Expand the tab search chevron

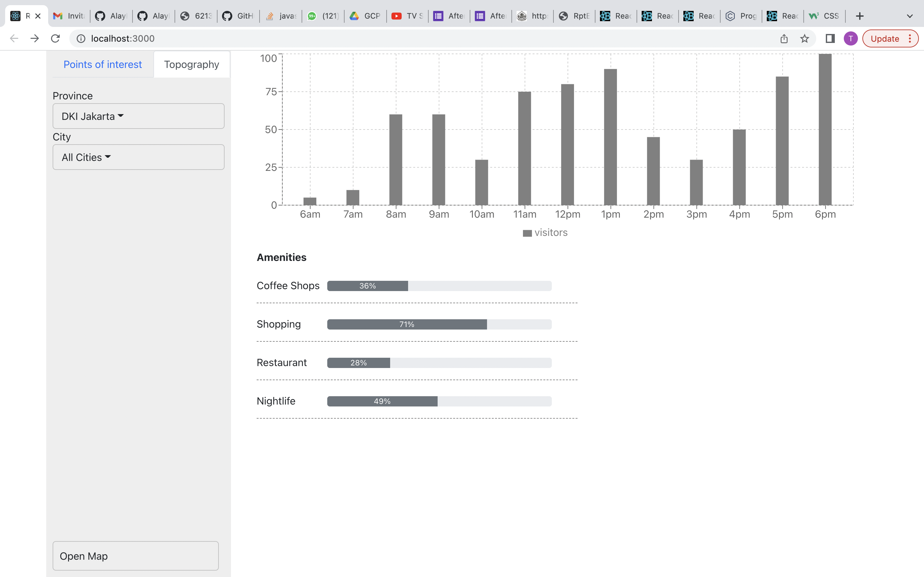[910, 16]
